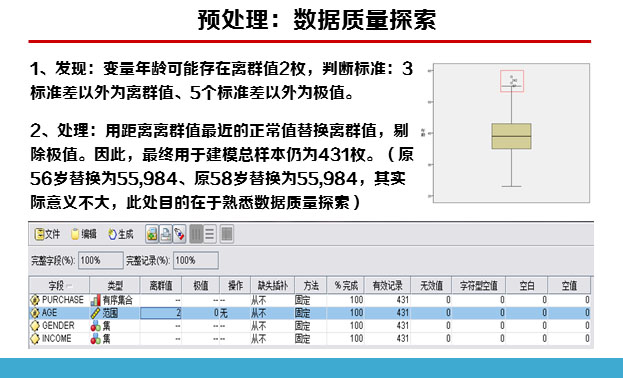Click the annotation tag toolbar icon

pyautogui.click(x=180, y=234)
